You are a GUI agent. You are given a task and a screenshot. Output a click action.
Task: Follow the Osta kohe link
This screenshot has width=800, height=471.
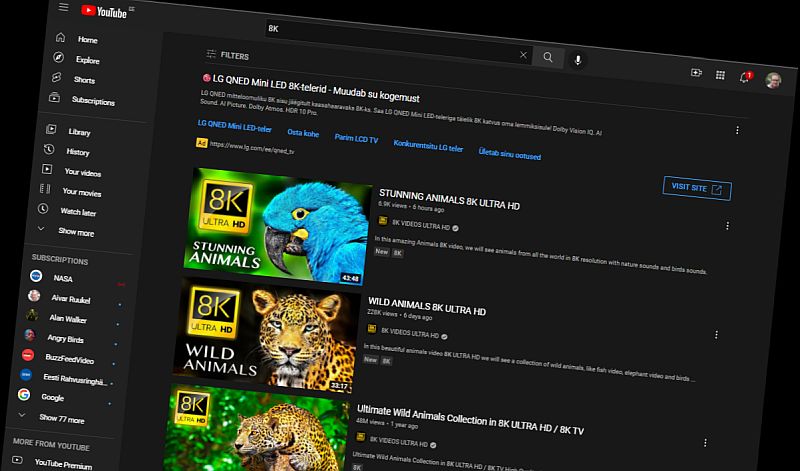303,133
